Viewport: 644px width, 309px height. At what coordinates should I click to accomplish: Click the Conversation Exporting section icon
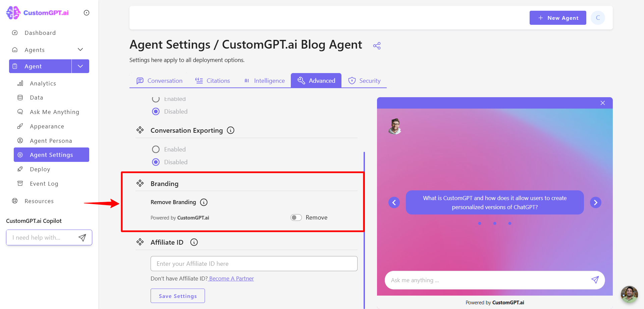click(x=140, y=130)
